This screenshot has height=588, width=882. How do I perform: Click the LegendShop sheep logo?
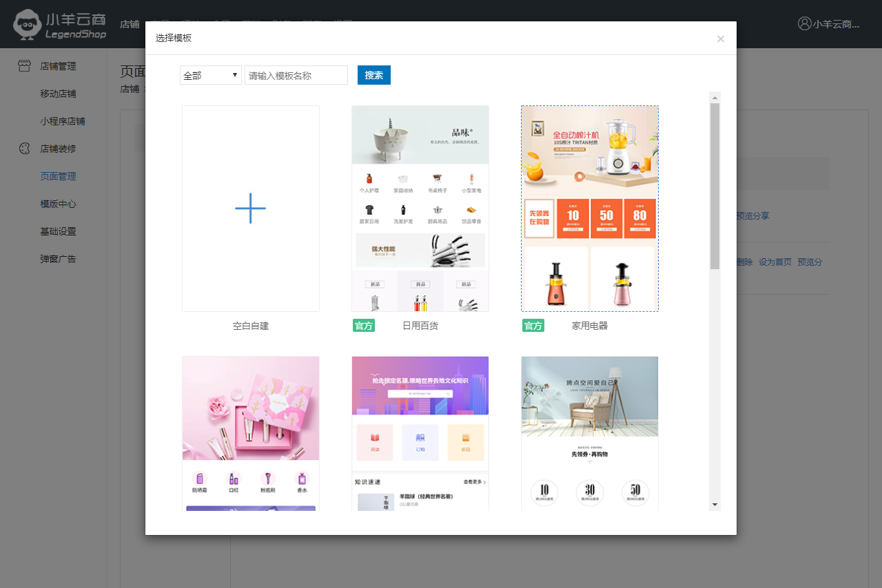click(x=28, y=24)
